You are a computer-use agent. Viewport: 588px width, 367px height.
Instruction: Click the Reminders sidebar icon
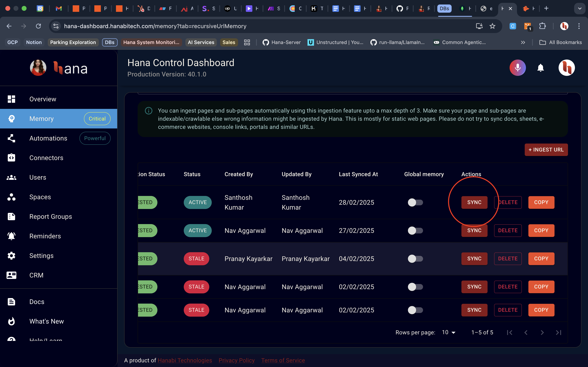(x=11, y=235)
